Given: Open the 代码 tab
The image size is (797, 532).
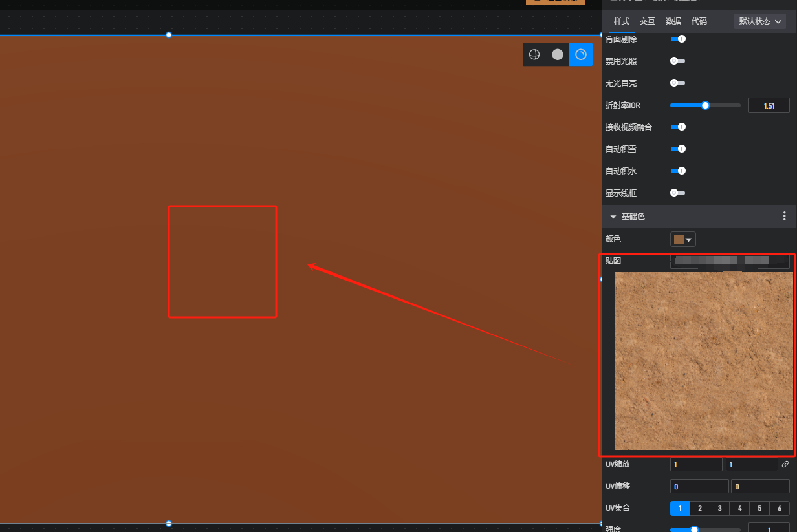Looking at the screenshot, I should (x=699, y=21).
